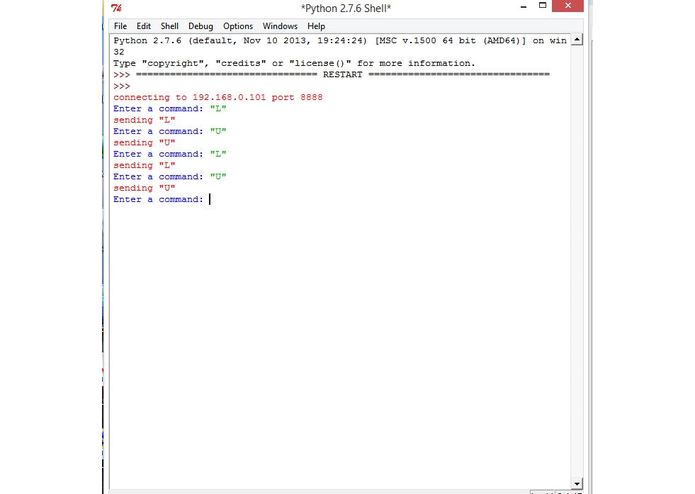Open the Help menu

coord(316,26)
